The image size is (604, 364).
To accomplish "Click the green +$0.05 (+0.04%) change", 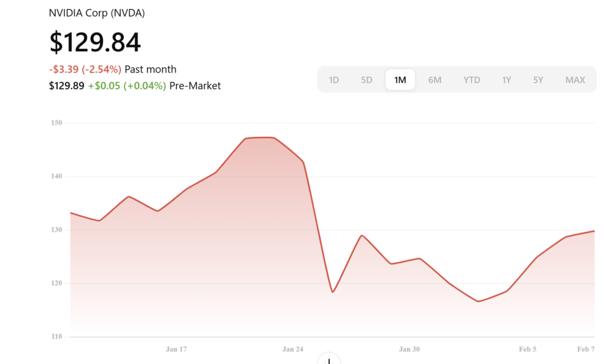I will [127, 86].
